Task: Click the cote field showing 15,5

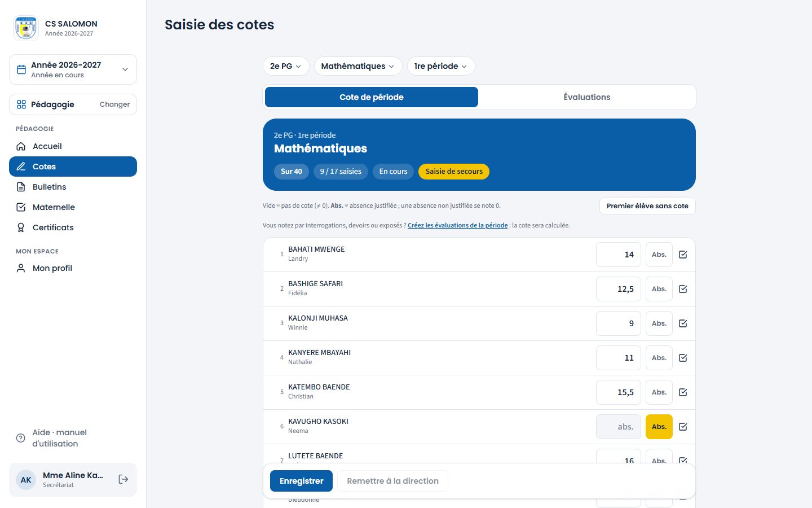Action: tap(619, 392)
